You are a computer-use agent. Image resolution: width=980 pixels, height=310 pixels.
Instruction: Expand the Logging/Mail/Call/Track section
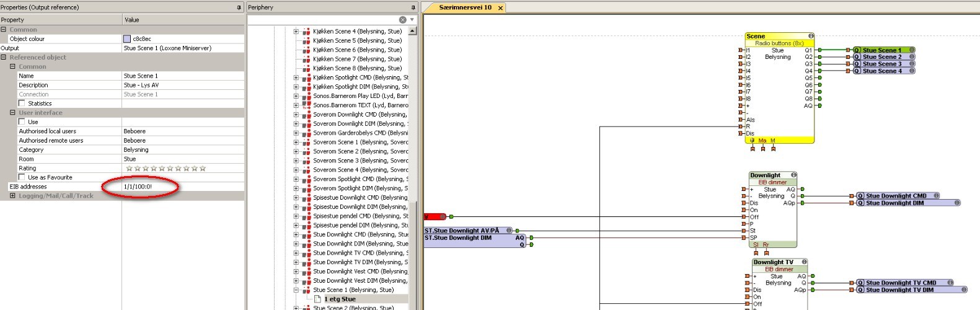(12, 196)
